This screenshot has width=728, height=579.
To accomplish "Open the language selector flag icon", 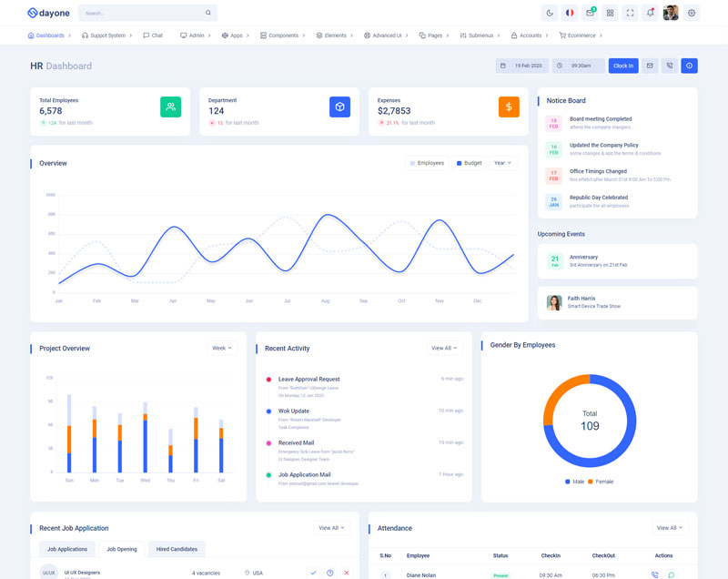I will 570,13.
